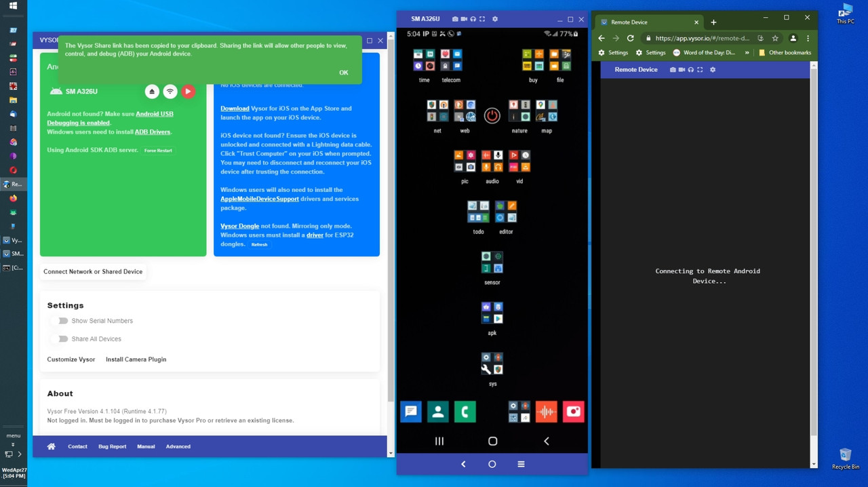
Task: Click video camera icon in Remote Device toolbar
Action: [682, 69]
